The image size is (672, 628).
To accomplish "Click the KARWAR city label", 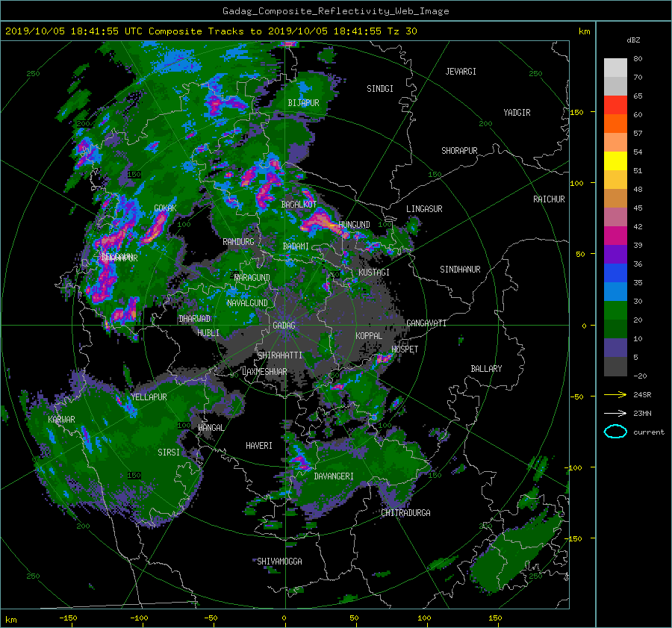I will pyautogui.click(x=61, y=419).
